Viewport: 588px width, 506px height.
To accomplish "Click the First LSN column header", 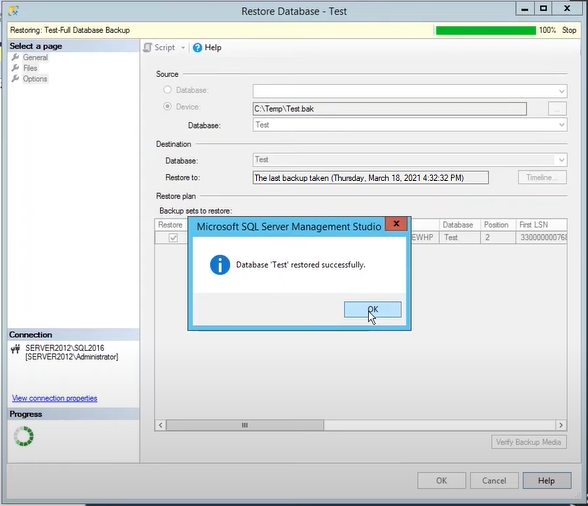I will [x=542, y=225].
